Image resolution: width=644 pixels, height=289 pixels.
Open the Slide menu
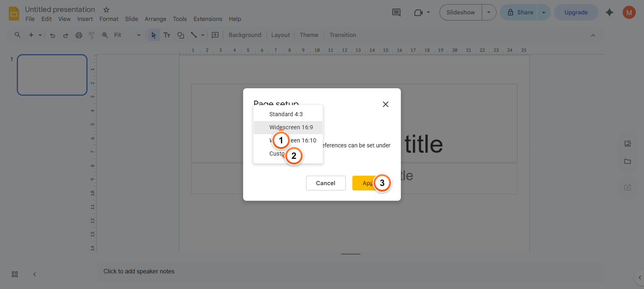[x=131, y=19]
